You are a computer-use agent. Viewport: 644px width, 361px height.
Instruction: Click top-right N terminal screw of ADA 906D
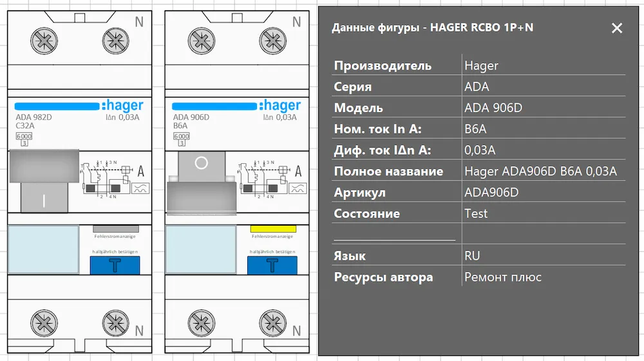tap(272, 41)
